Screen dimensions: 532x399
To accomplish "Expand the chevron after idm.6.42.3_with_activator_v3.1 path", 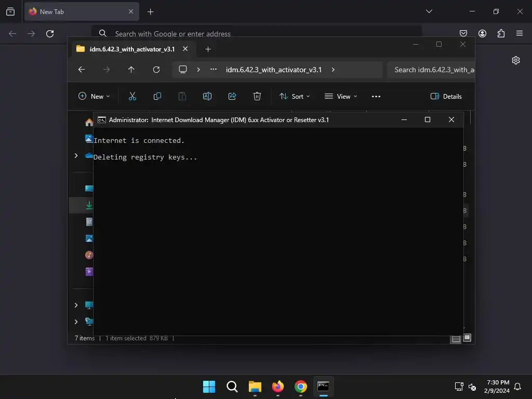I will tap(333, 70).
